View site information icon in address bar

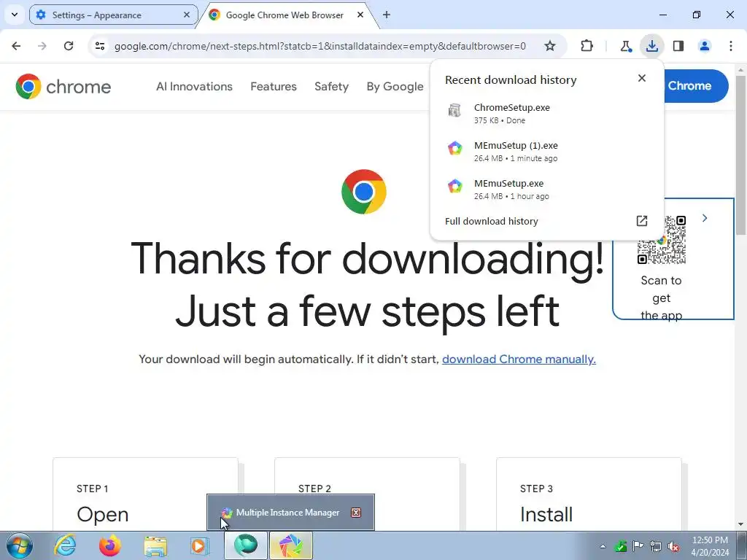[100, 46]
